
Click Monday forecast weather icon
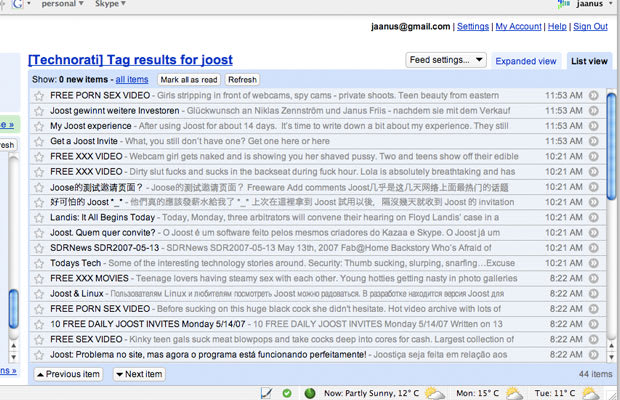(514, 393)
